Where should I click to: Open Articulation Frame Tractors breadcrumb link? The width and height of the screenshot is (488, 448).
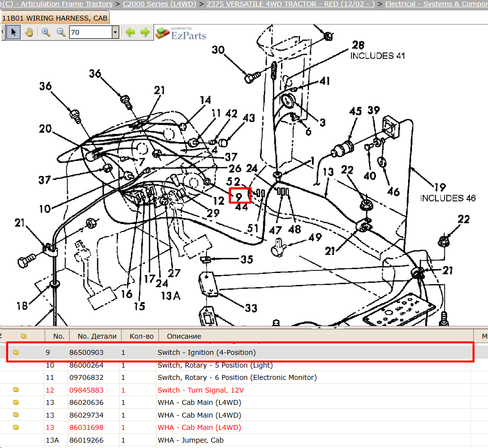coord(67,4)
